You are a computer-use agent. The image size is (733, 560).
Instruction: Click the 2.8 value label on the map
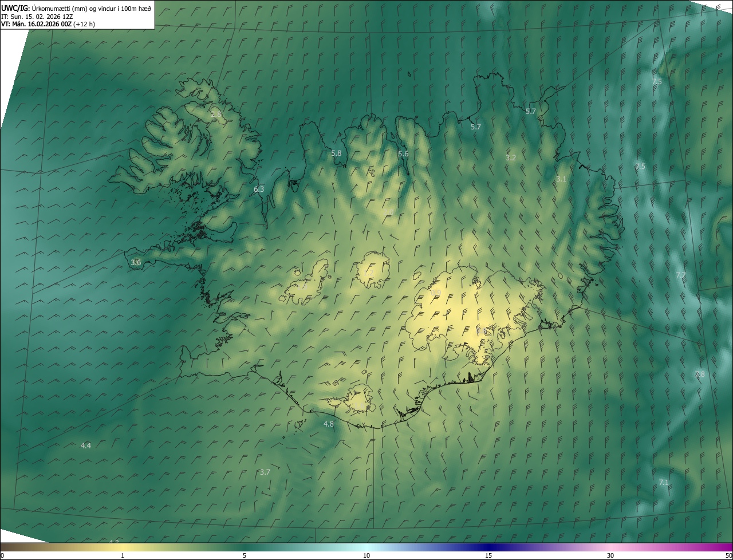click(216, 115)
